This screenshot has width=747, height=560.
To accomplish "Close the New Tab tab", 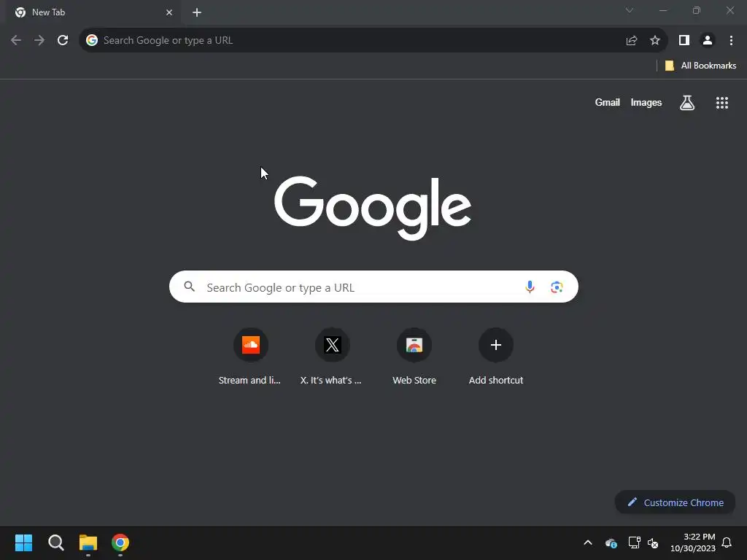I will [x=169, y=12].
